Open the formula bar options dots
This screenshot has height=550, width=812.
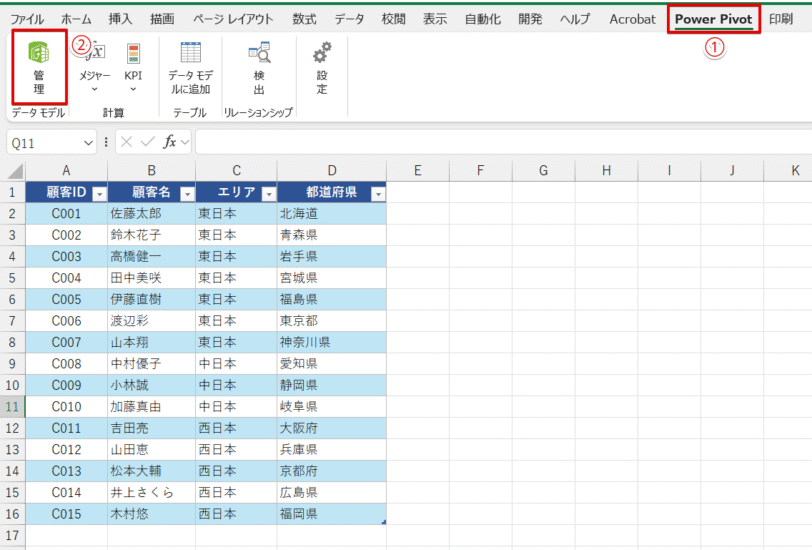pyautogui.click(x=106, y=142)
